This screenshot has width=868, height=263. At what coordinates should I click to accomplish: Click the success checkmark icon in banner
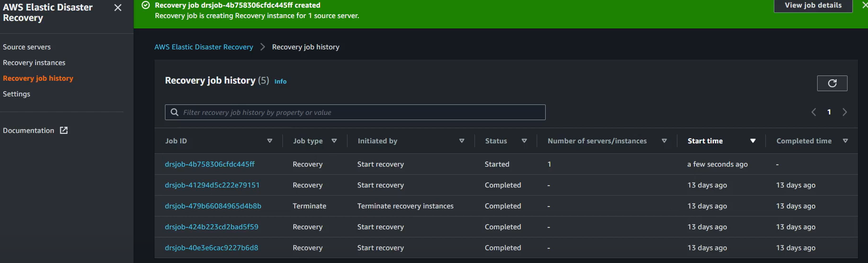146,5
